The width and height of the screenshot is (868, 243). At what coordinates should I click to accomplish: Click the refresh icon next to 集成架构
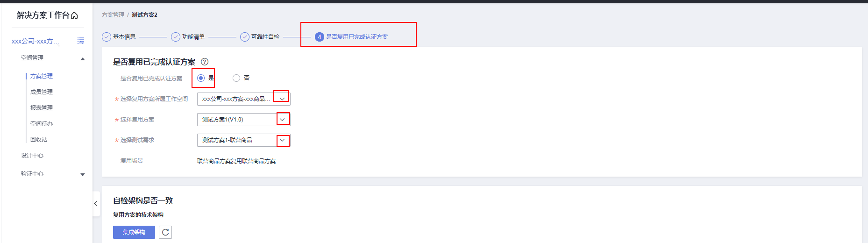(x=165, y=232)
